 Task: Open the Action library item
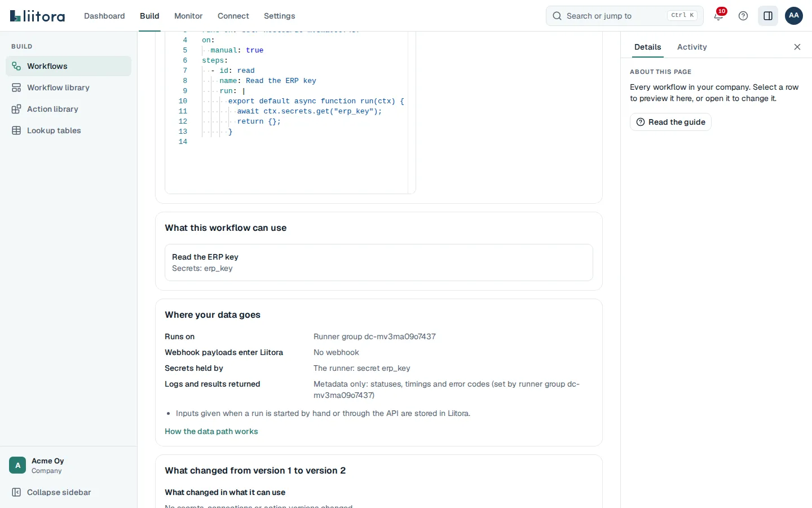click(x=68, y=109)
